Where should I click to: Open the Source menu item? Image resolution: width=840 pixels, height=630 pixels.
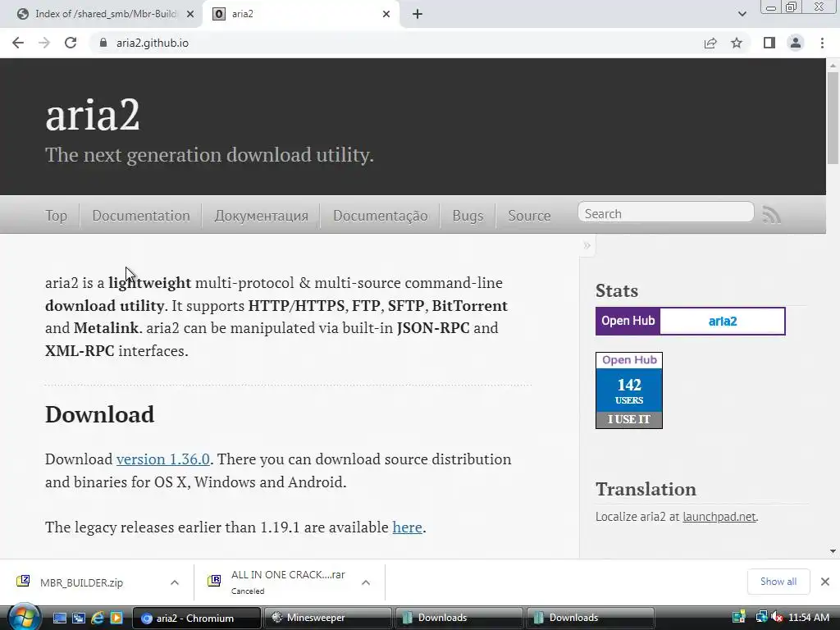click(529, 216)
